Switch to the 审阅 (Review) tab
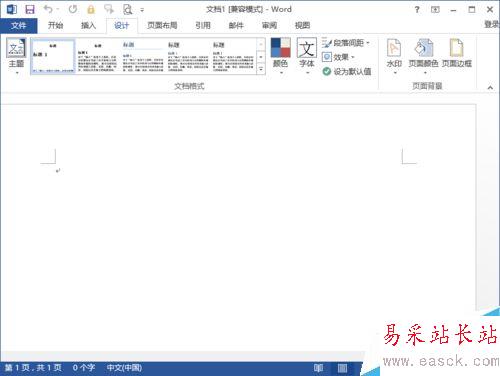The height and width of the screenshot is (376, 500). pyautogui.click(x=269, y=25)
